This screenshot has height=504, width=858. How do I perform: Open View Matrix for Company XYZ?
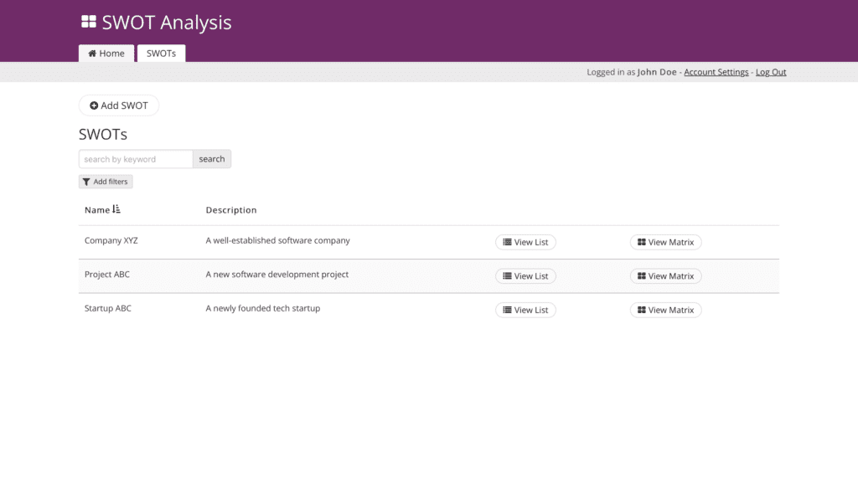[665, 242]
